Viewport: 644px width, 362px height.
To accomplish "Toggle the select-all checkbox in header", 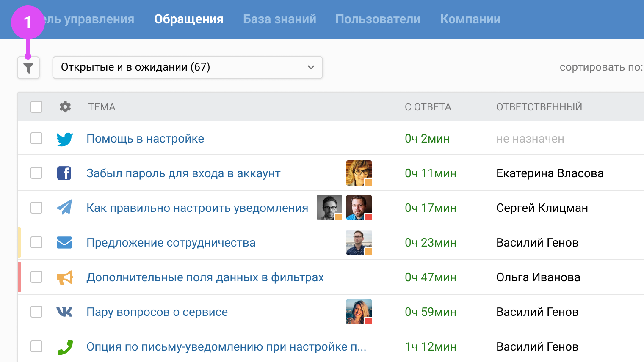I will [36, 107].
